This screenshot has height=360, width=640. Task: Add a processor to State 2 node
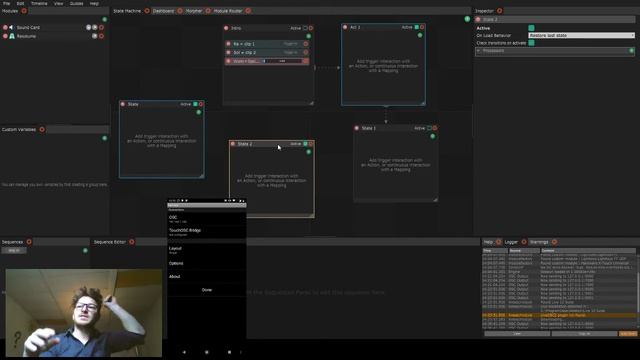[x=309, y=152]
